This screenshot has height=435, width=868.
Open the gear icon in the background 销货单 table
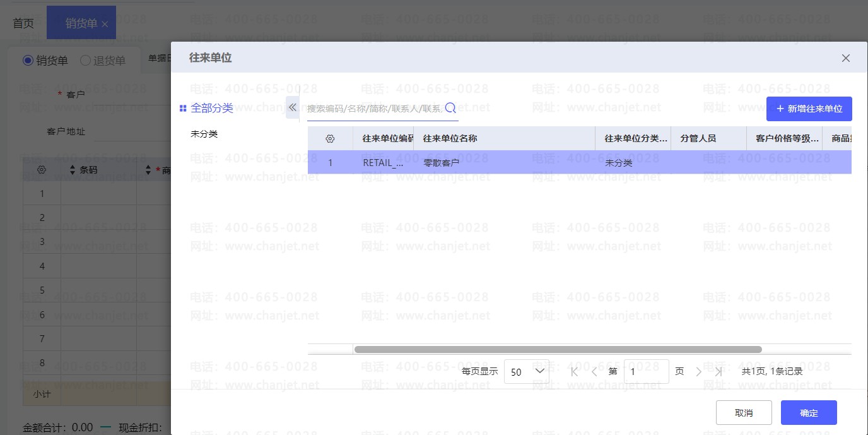[42, 170]
